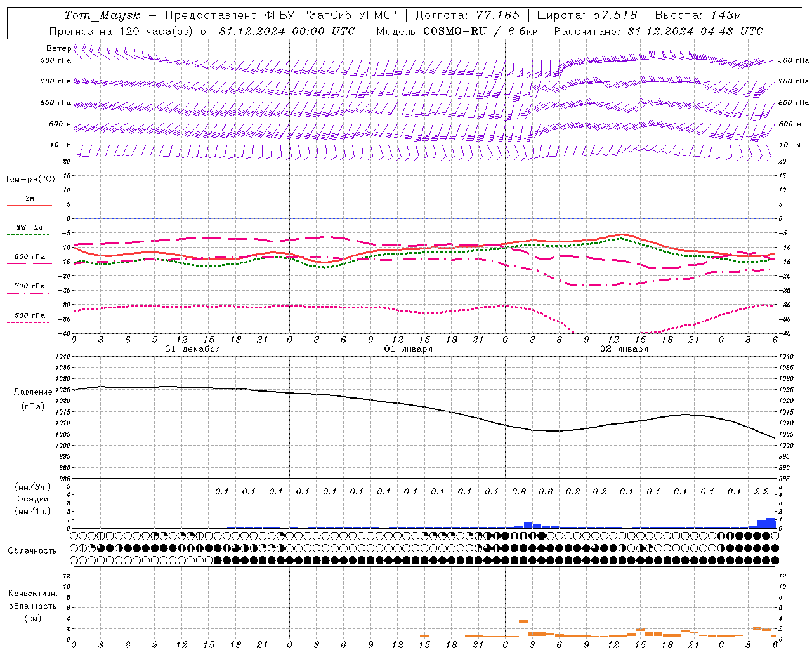The height and width of the screenshot is (650, 812).
Task: Click the 700 гПа temperature legend label
Action: [x=30, y=286]
